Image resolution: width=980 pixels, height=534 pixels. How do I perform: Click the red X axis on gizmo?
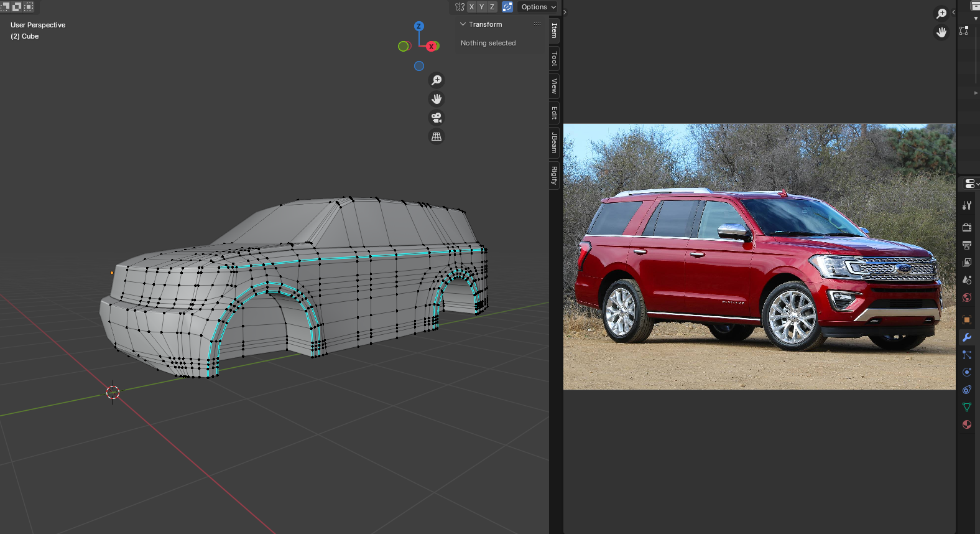tap(432, 46)
